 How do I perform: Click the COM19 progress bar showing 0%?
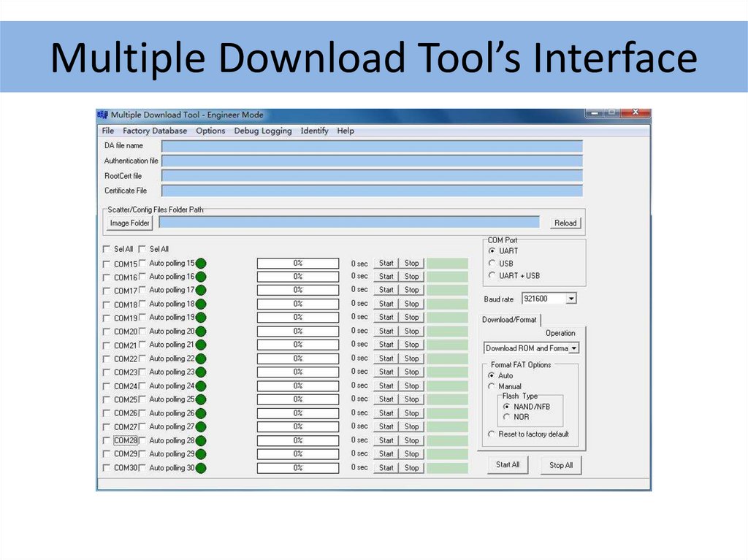(x=298, y=318)
